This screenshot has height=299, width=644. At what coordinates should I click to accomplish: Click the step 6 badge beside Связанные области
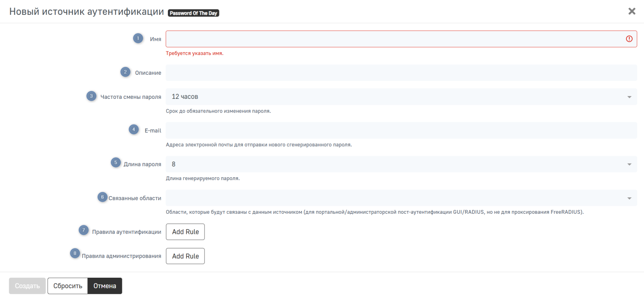pos(102,197)
